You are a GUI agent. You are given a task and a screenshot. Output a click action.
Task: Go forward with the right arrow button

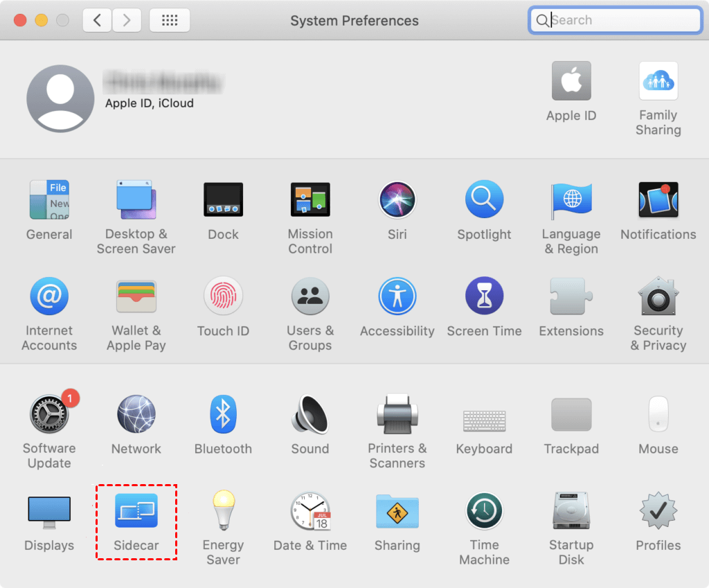(127, 20)
